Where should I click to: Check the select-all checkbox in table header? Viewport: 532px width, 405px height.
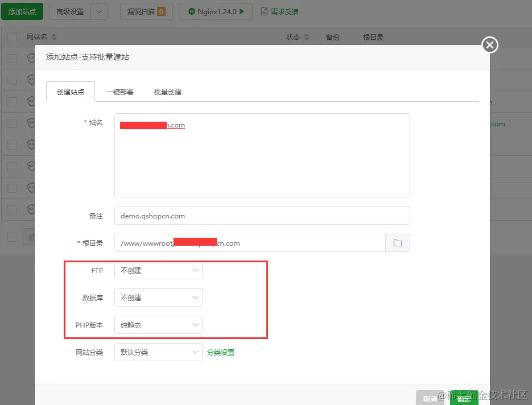11,36
